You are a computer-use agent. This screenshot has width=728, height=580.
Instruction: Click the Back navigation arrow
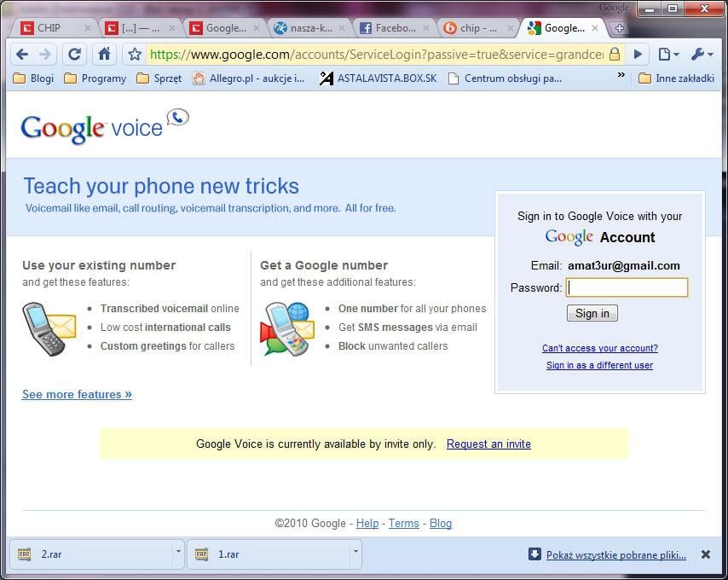(22, 53)
